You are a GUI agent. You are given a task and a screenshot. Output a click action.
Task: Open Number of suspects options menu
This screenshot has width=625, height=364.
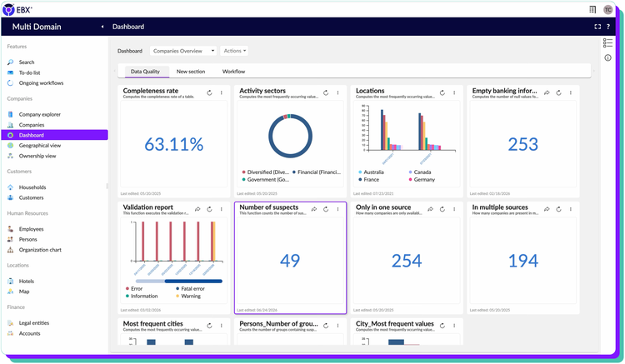tap(338, 209)
